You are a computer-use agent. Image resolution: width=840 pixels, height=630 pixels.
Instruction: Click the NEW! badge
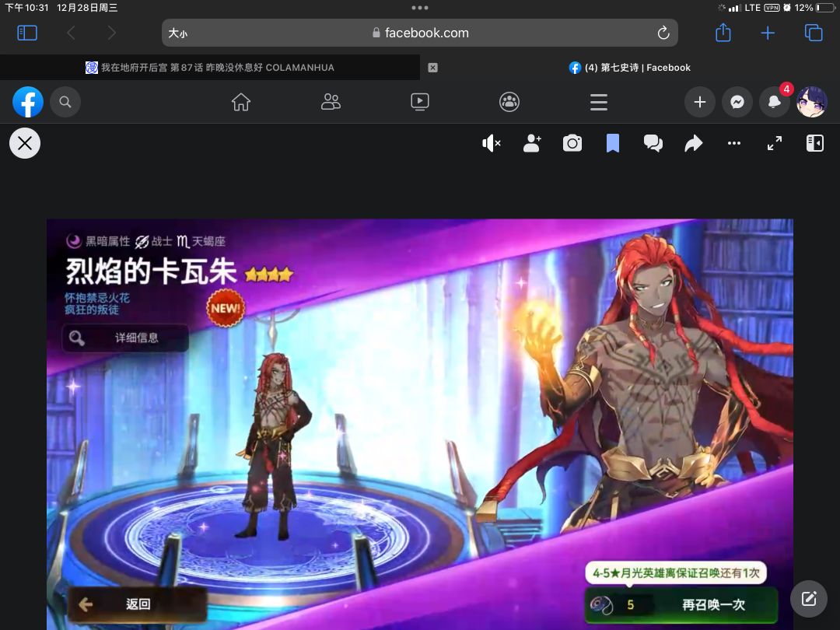pos(226,308)
